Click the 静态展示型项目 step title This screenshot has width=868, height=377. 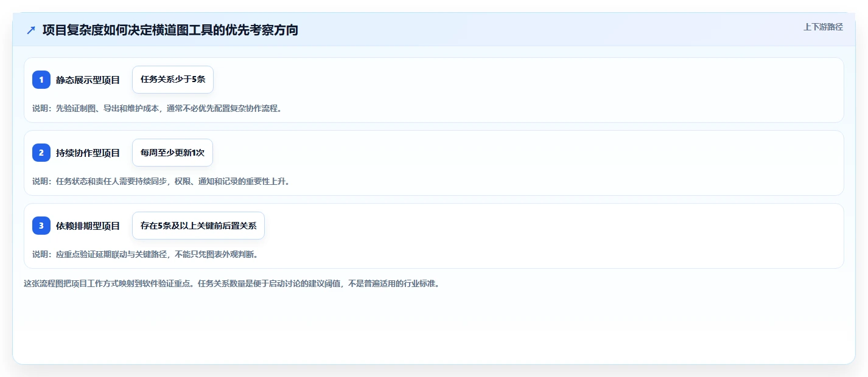(88, 80)
